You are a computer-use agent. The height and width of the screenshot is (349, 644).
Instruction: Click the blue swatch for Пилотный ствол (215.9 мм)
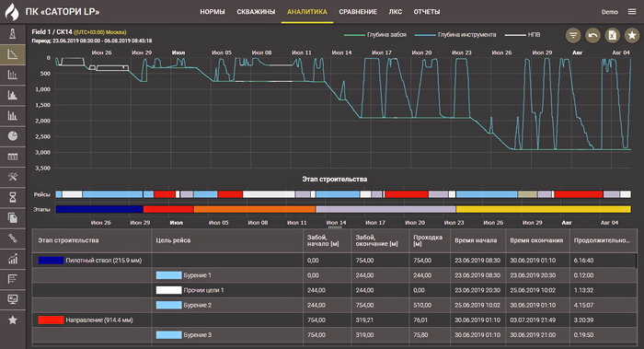51,261
